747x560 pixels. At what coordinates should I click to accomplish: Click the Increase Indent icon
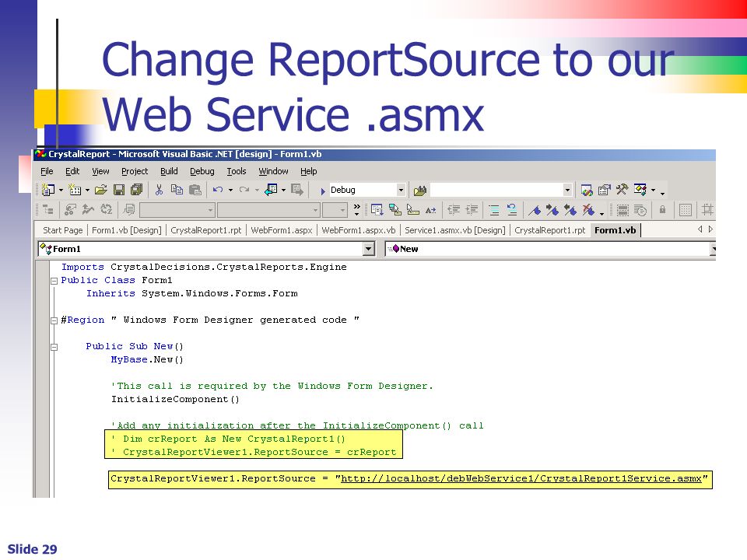coord(472,209)
